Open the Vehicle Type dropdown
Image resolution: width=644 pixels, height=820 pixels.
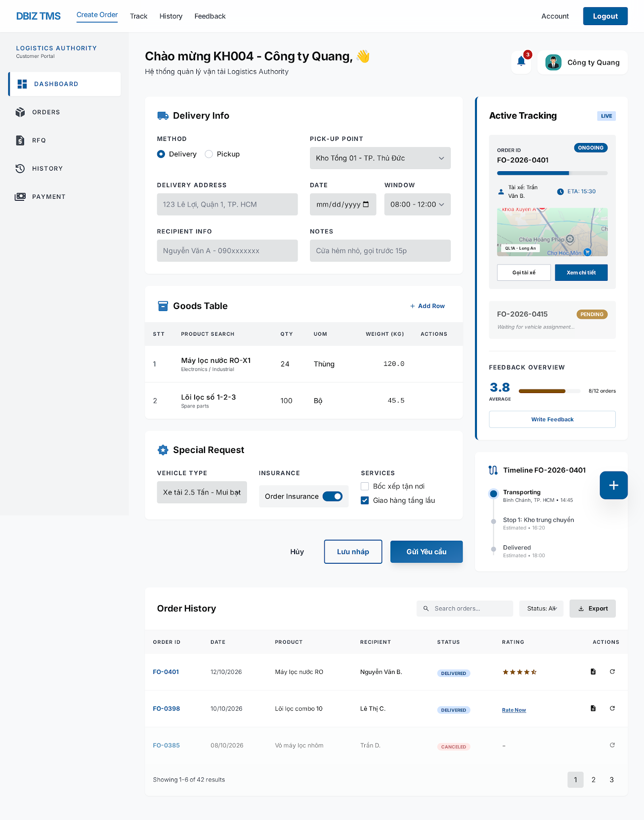coord(202,493)
